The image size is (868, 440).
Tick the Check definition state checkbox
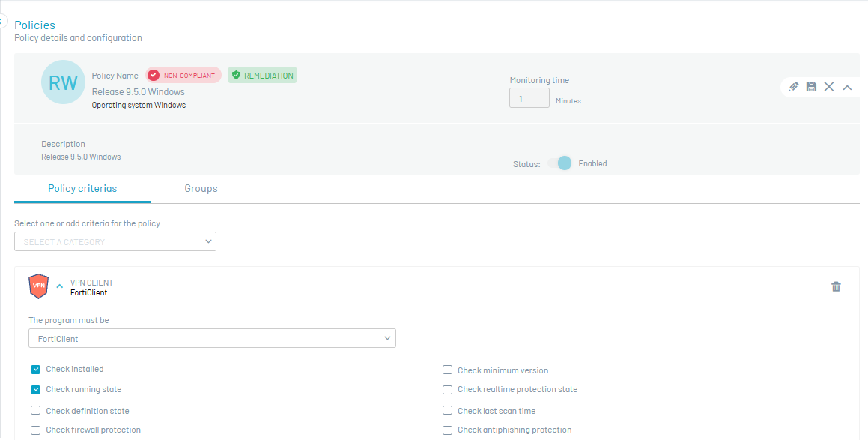coord(36,411)
